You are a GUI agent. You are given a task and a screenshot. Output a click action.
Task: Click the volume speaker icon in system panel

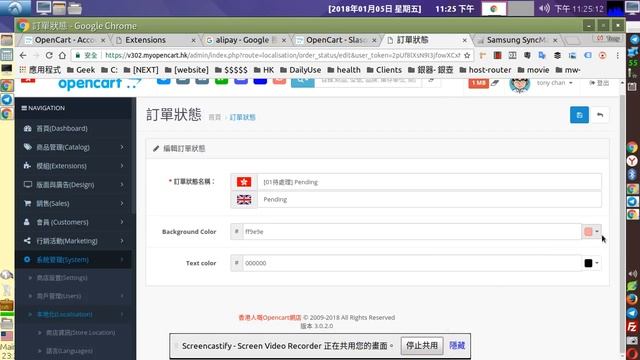tap(544, 8)
